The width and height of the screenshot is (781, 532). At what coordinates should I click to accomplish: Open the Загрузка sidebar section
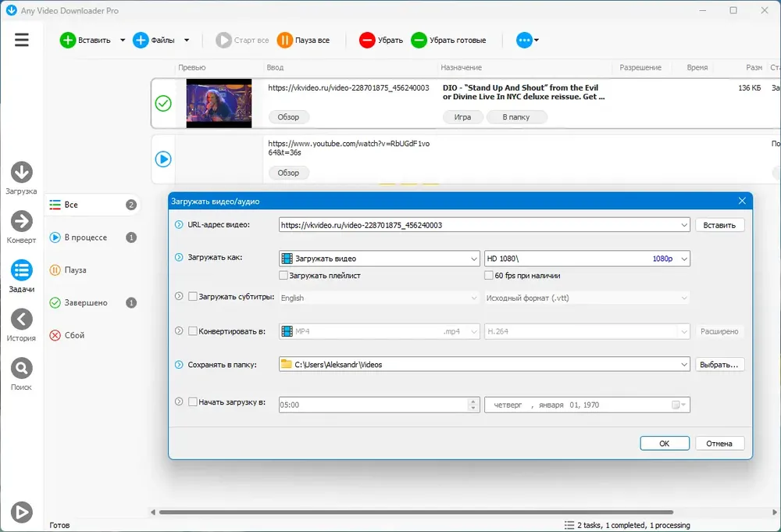coord(21,178)
